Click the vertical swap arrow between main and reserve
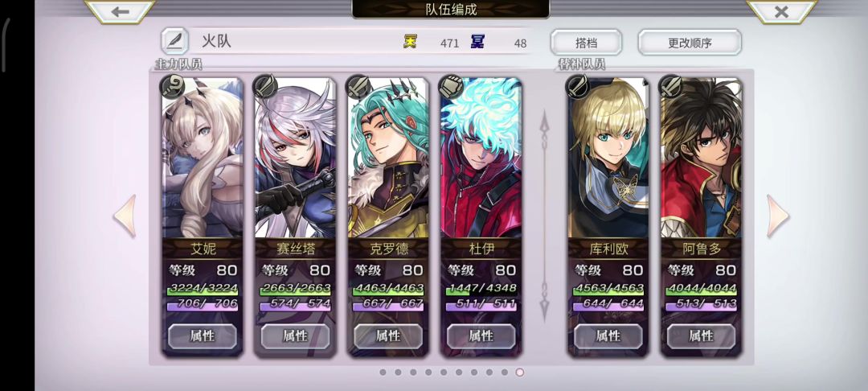Viewport: 868px width, 391px height. pyautogui.click(x=545, y=216)
